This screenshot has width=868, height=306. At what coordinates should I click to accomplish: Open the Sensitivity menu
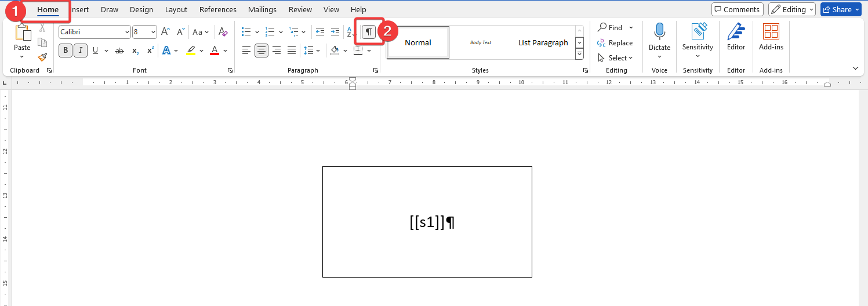click(698, 41)
